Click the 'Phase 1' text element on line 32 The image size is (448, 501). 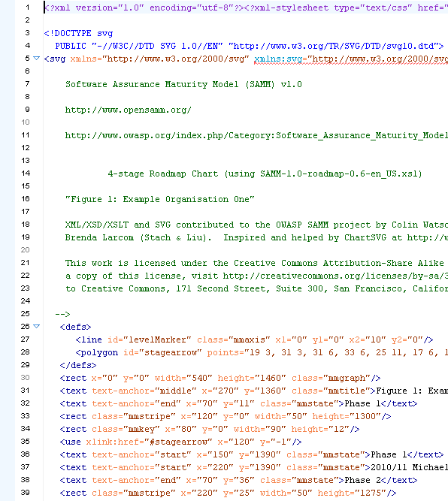click(238, 404)
